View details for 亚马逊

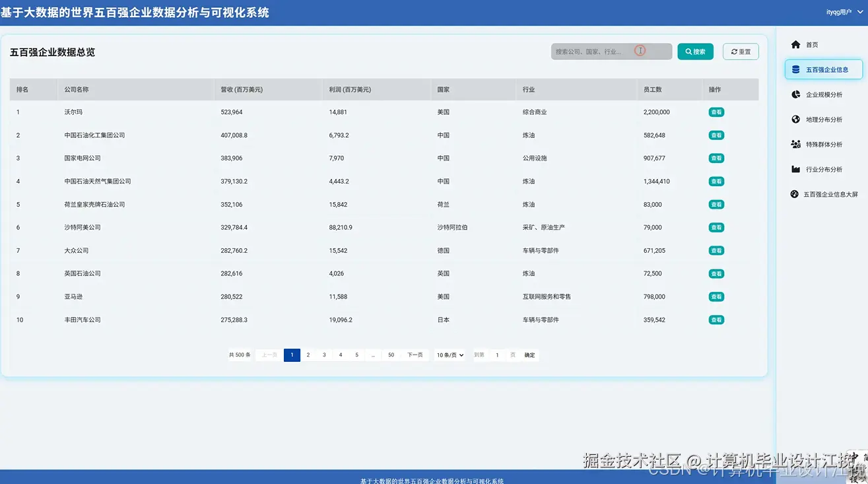(716, 296)
